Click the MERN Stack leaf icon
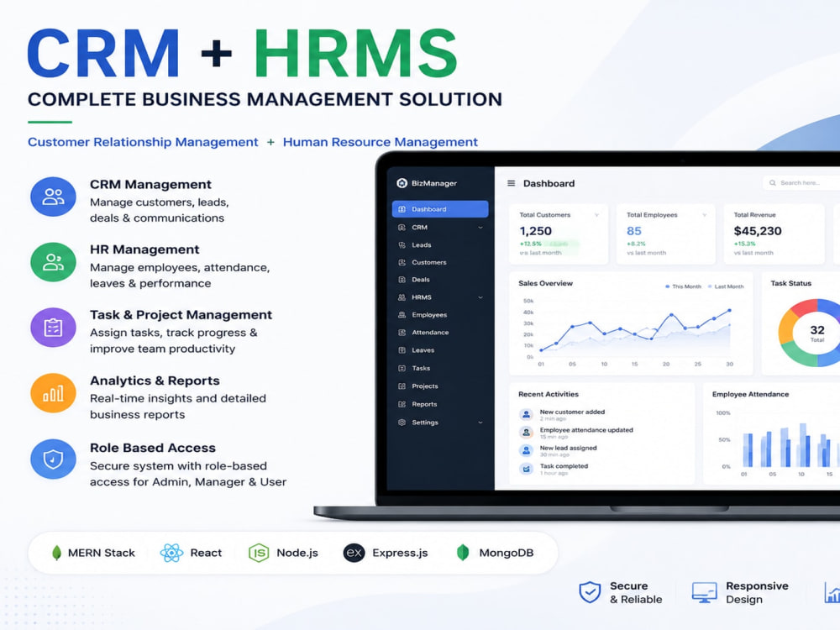The width and height of the screenshot is (840, 630). (x=56, y=553)
